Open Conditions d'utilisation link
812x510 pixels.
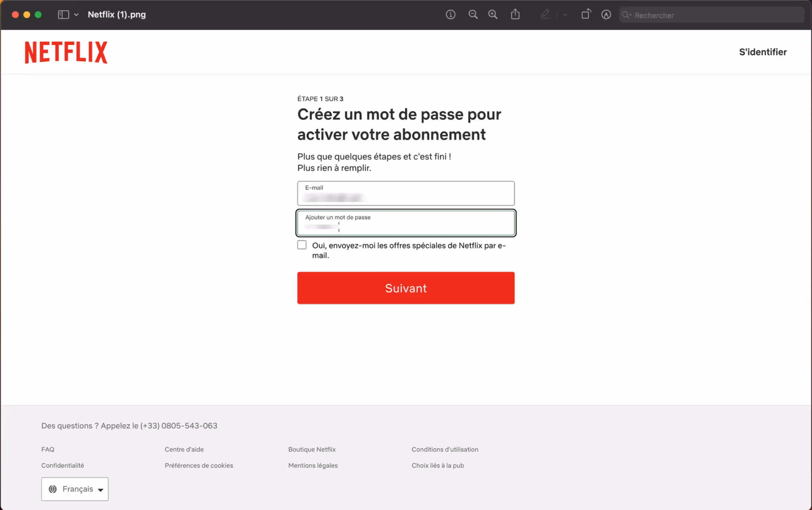[x=445, y=449]
